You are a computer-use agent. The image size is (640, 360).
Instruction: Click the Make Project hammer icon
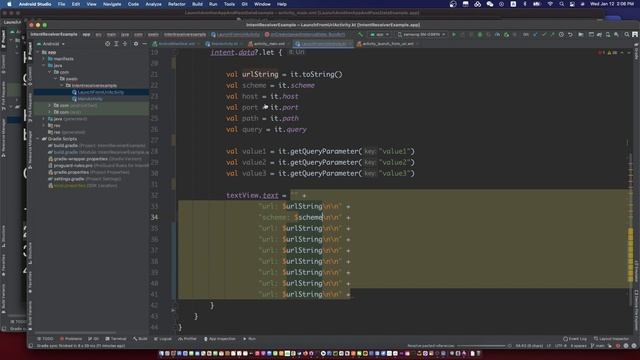(x=360, y=35)
